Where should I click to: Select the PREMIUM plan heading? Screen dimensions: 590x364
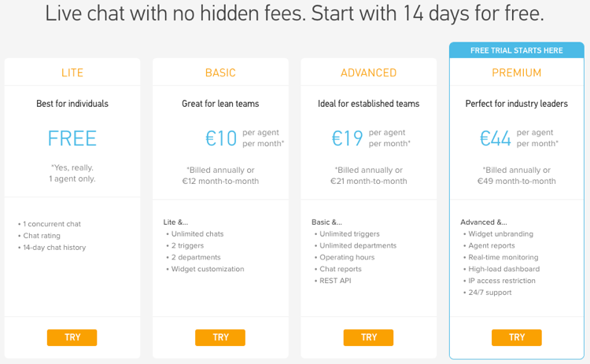[x=517, y=72]
